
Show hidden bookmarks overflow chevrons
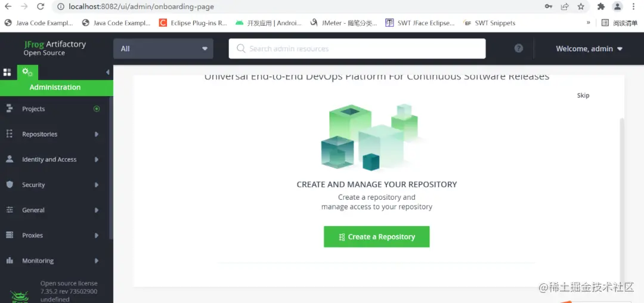tap(589, 23)
